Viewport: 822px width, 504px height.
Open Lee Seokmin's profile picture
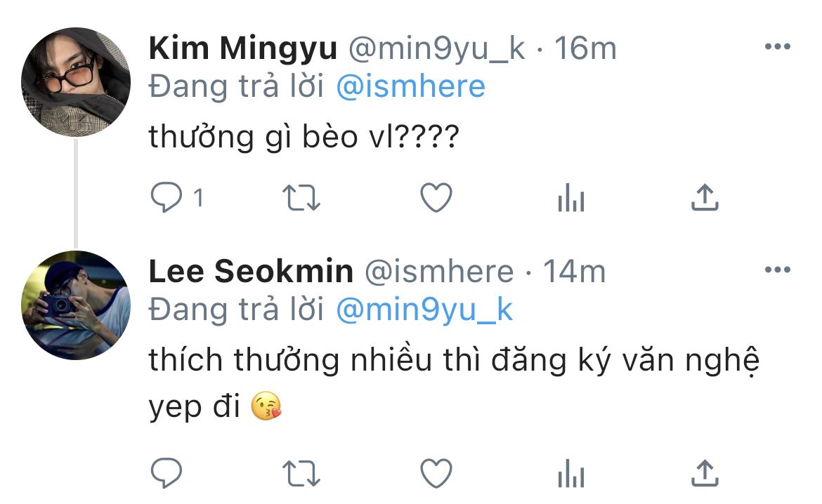point(76,305)
